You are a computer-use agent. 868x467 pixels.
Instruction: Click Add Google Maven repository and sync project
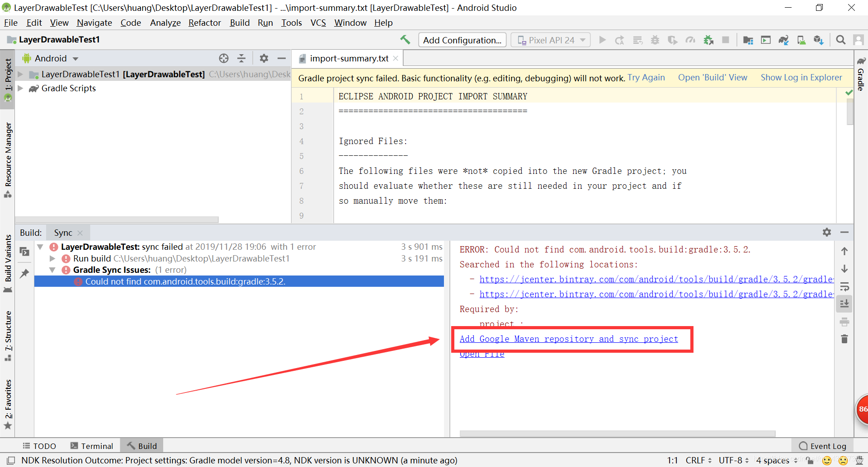point(569,339)
